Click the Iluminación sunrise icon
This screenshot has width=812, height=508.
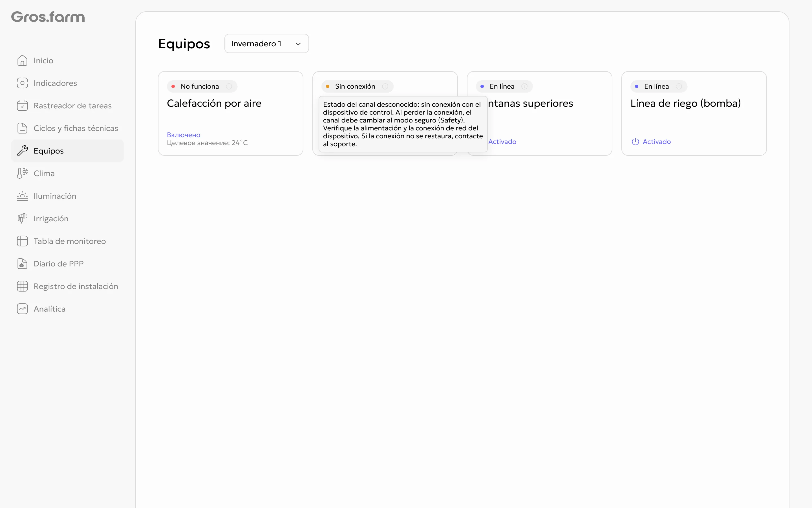coord(22,196)
